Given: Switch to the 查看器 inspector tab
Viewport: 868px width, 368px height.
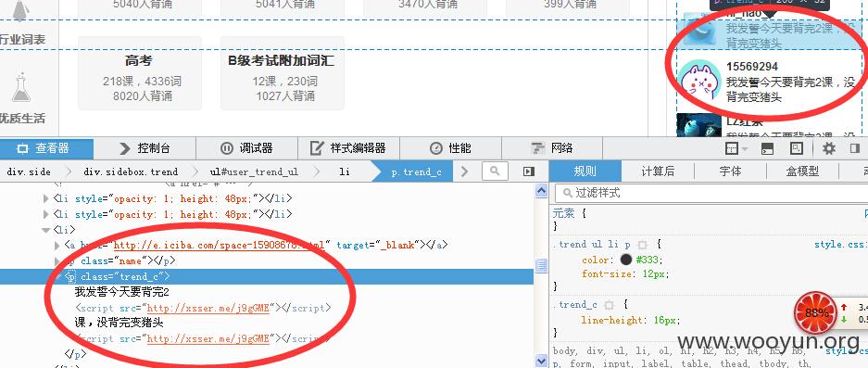Looking at the screenshot, I should [46, 148].
